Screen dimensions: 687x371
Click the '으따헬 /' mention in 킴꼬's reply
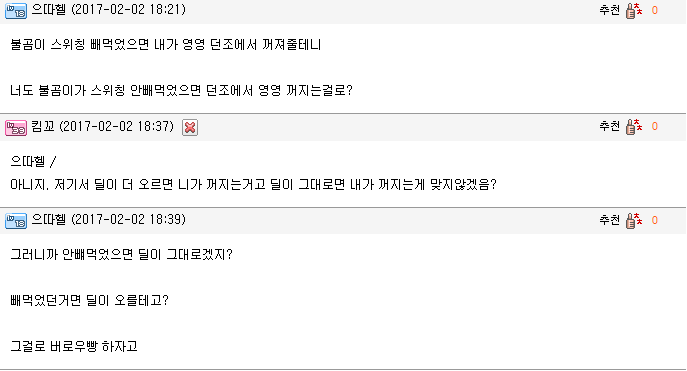coord(33,162)
